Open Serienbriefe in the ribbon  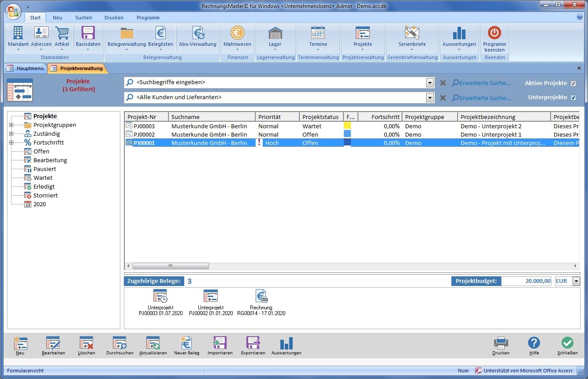[x=412, y=33]
